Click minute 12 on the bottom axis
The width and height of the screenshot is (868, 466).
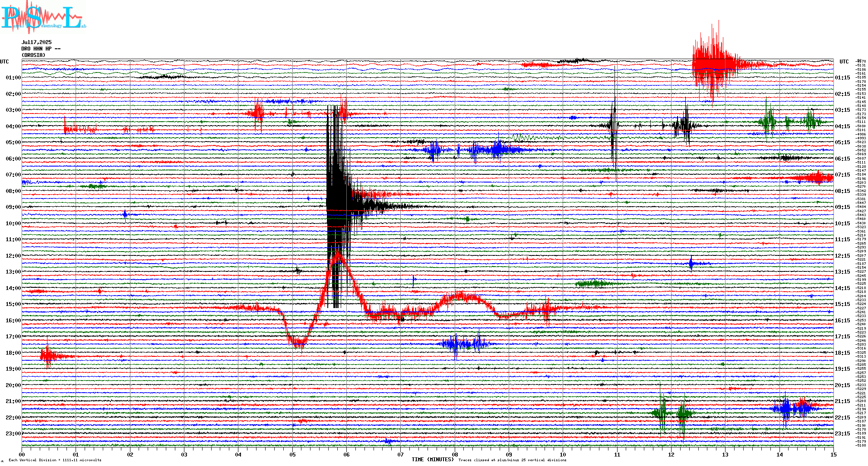click(x=672, y=454)
